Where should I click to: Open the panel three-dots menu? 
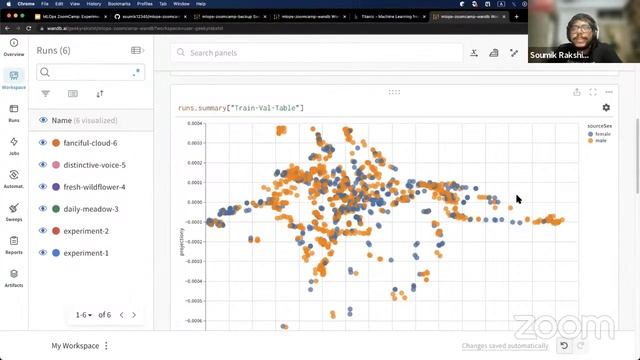click(609, 92)
